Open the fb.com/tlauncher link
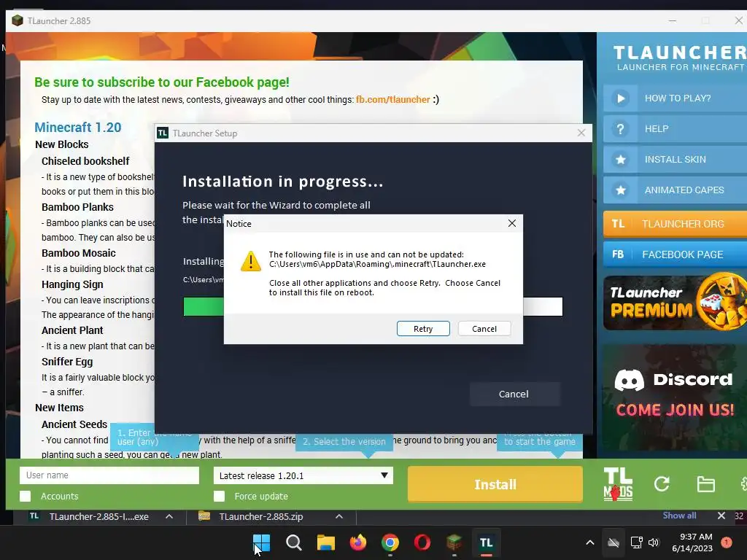747x560 pixels. point(393,99)
